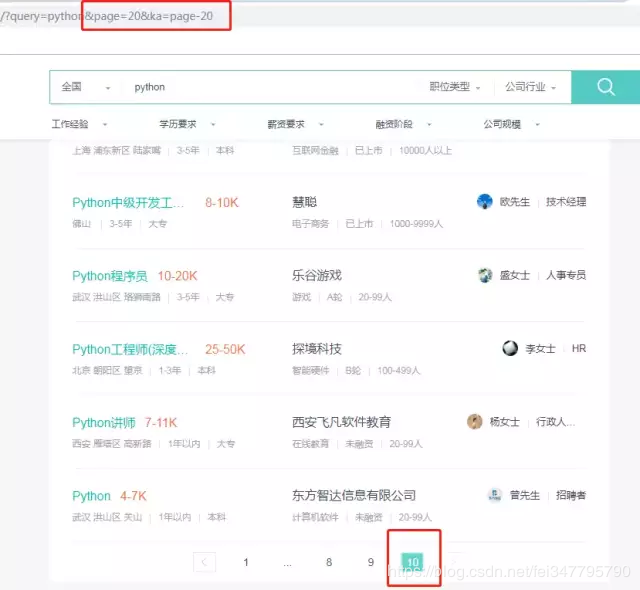
Task: Open the Python讲师 job listing
Action: click(104, 423)
